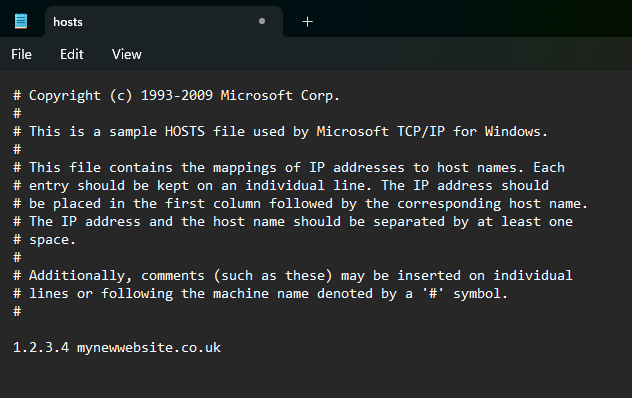Screen dimensions: 632x398
Task: Click the '# space.' comment line
Action: pyautogui.click(x=44, y=240)
